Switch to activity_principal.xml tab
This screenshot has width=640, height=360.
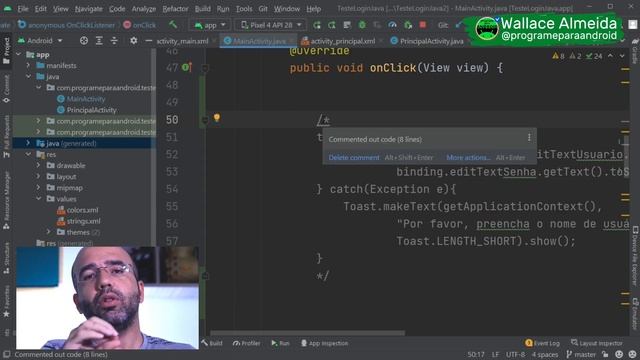(342, 41)
